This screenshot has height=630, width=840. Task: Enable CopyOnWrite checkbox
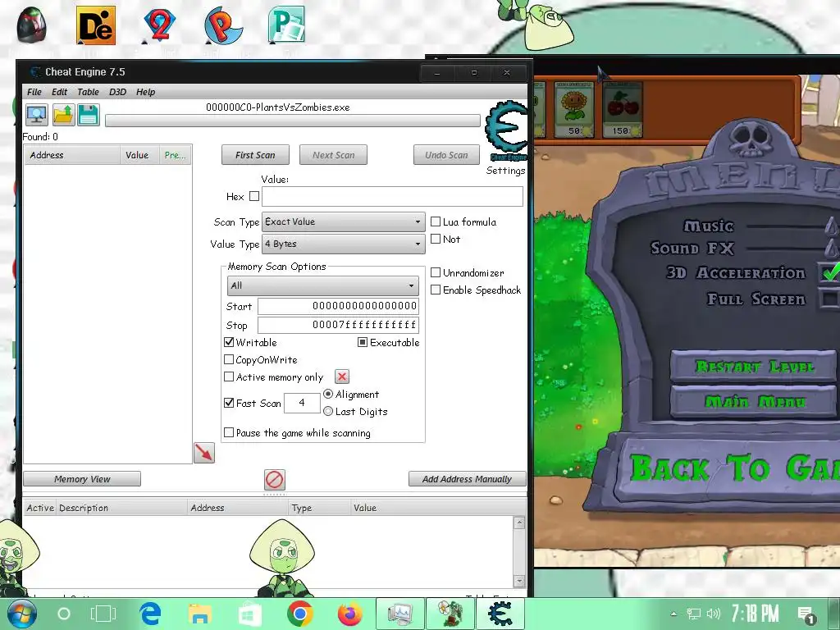click(x=229, y=359)
